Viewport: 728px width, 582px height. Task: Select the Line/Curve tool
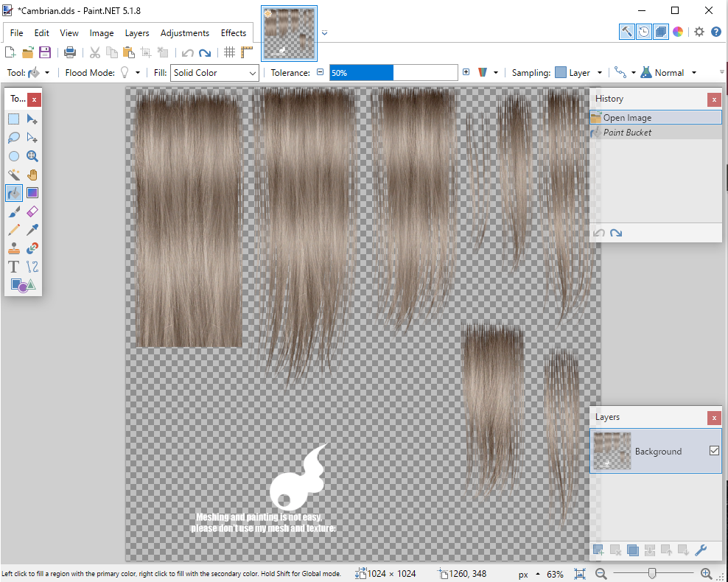[x=32, y=267]
